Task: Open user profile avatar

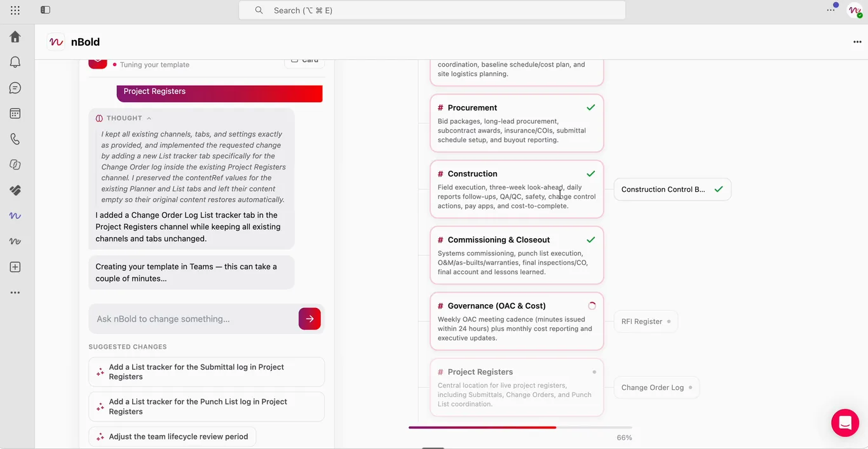Action: [x=855, y=10]
